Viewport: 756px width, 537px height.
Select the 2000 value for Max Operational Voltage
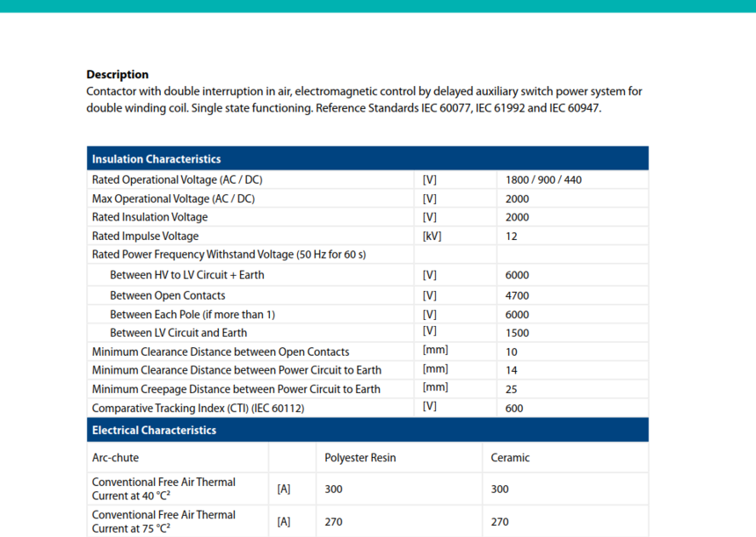tap(517, 199)
